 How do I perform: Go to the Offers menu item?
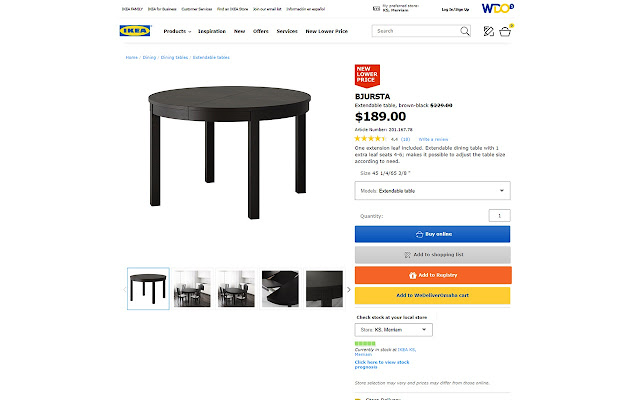point(261,31)
